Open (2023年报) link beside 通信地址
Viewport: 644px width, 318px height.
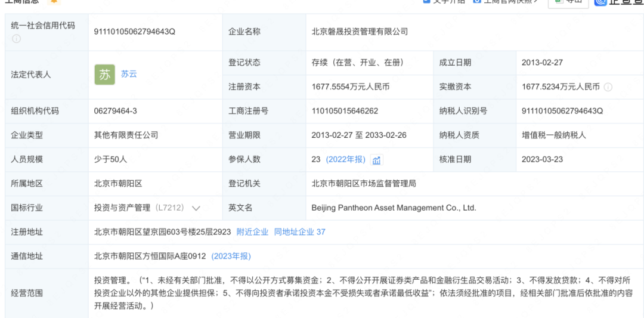[231, 257]
